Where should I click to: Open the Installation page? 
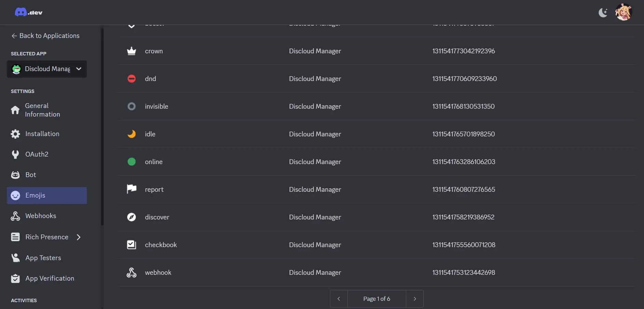(47, 134)
